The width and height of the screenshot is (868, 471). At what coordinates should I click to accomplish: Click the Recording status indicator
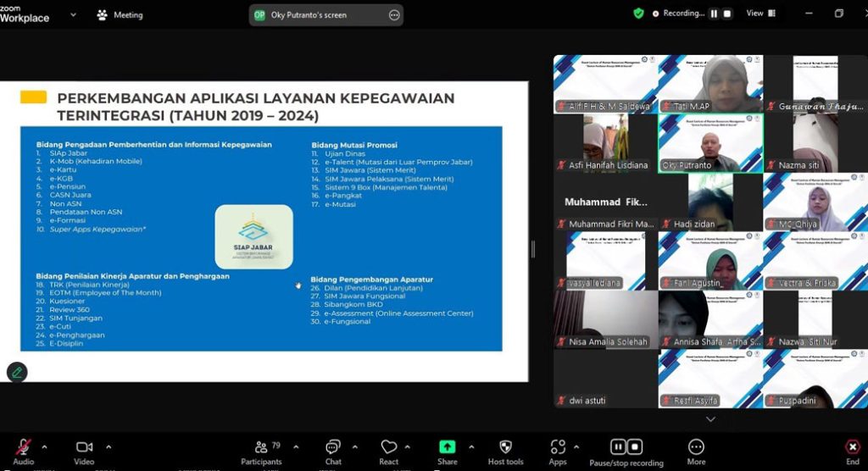pyautogui.click(x=679, y=14)
